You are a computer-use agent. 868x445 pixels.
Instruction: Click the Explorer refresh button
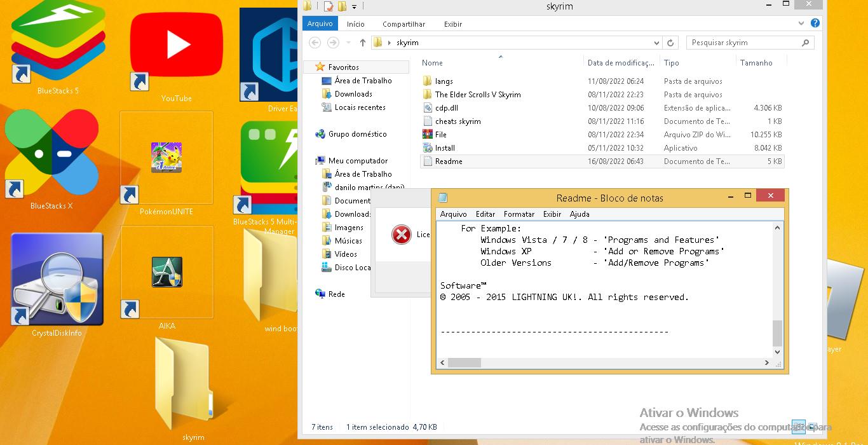(x=670, y=43)
